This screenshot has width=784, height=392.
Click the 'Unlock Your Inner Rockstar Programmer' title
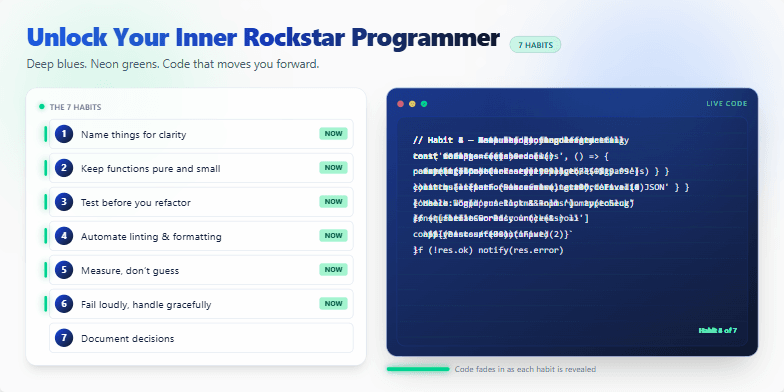[x=263, y=38]
